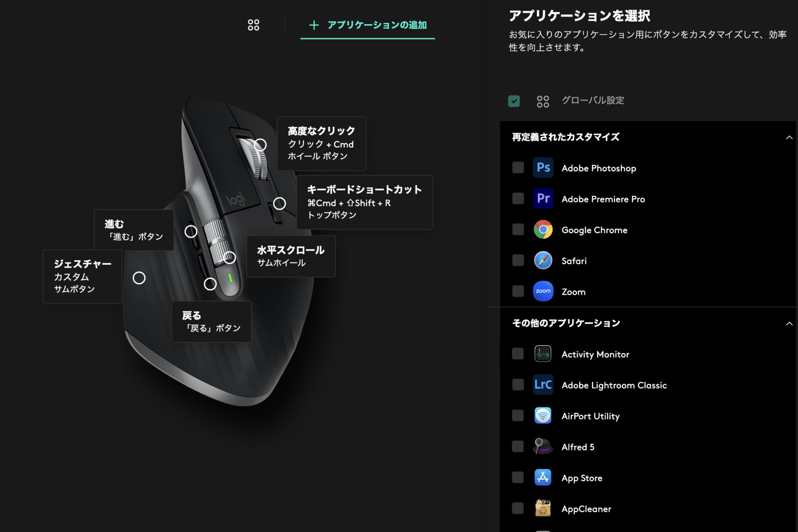
Task: Check the AppCleaner checkbox
Action: tap(518, 508)
